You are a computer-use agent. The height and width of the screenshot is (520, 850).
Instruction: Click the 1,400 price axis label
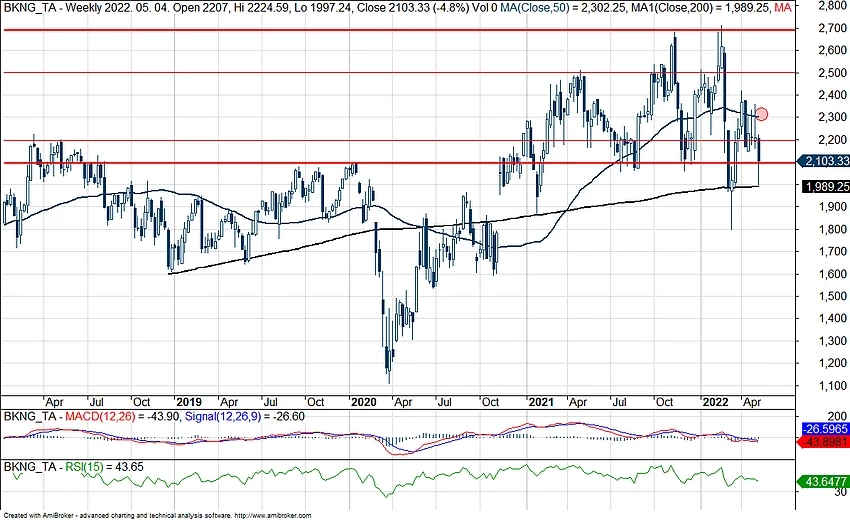[x=832, y=318]
